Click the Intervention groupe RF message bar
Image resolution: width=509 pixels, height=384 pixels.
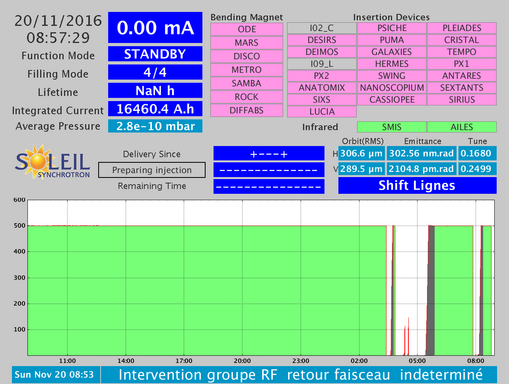[299, 375]
